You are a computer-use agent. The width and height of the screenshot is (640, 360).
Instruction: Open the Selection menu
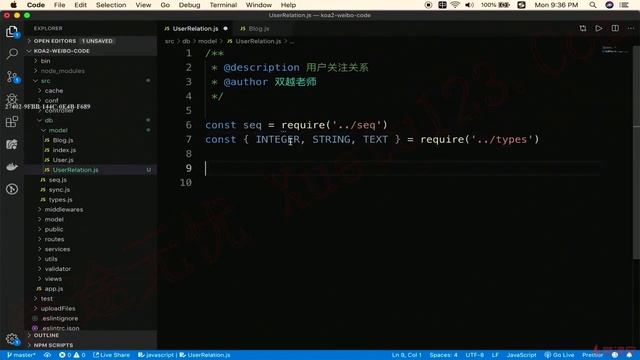tap(111, 5)
